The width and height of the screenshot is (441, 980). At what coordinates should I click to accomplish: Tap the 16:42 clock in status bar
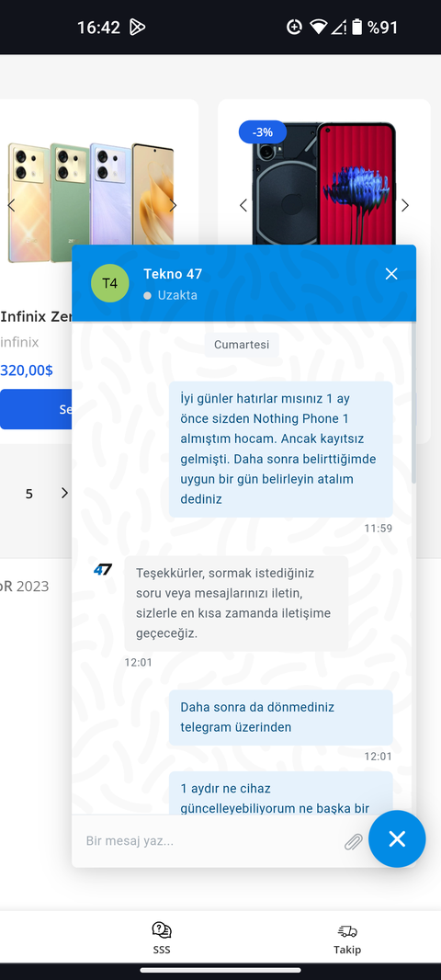point(98,28)
